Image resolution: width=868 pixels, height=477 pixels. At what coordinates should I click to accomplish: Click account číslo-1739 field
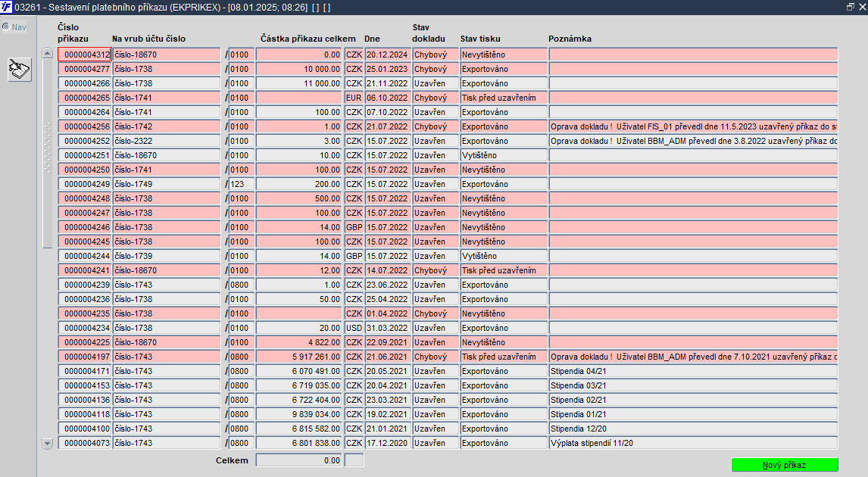click(x=167, y=256)
